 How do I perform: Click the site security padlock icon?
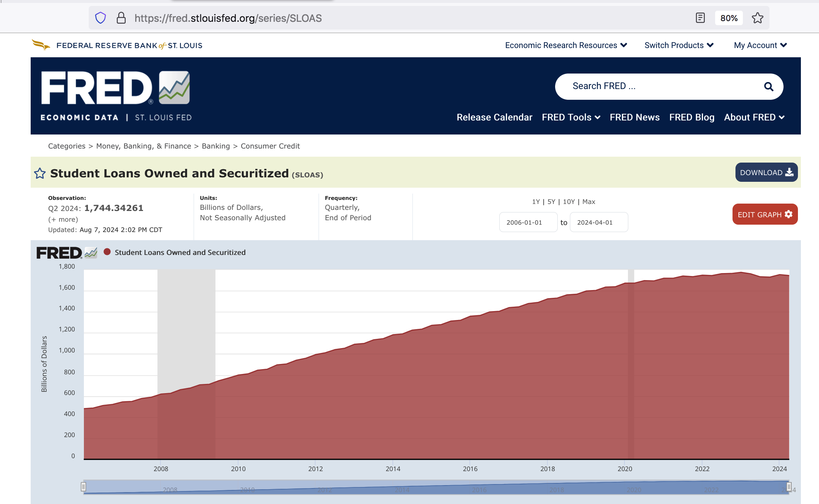(x=121, y=18)
